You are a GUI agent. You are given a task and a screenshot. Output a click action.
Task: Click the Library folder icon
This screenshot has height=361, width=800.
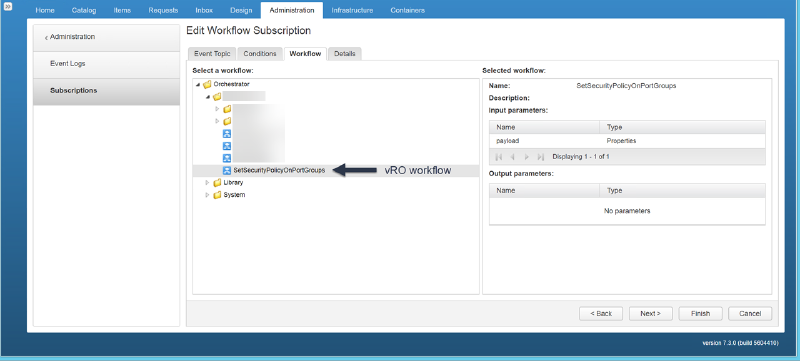(217, 183)
